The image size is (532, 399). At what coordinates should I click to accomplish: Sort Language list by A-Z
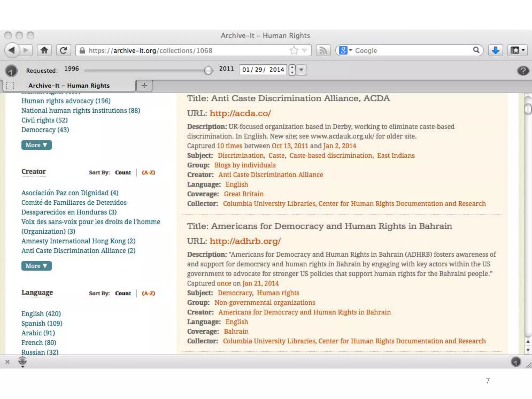[148, 293]
